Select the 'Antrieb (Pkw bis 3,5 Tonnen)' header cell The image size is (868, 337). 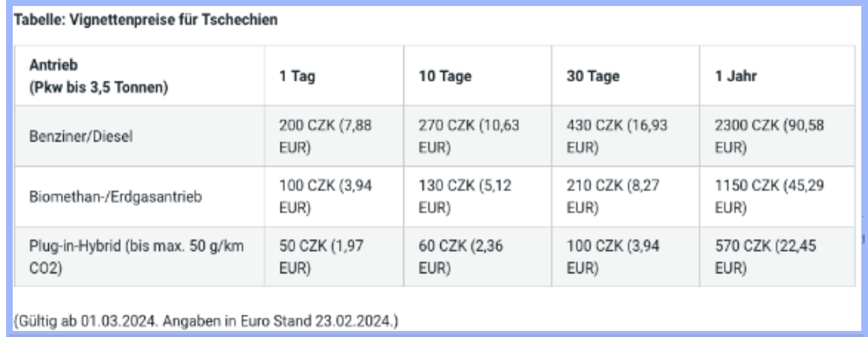point(140,76)
